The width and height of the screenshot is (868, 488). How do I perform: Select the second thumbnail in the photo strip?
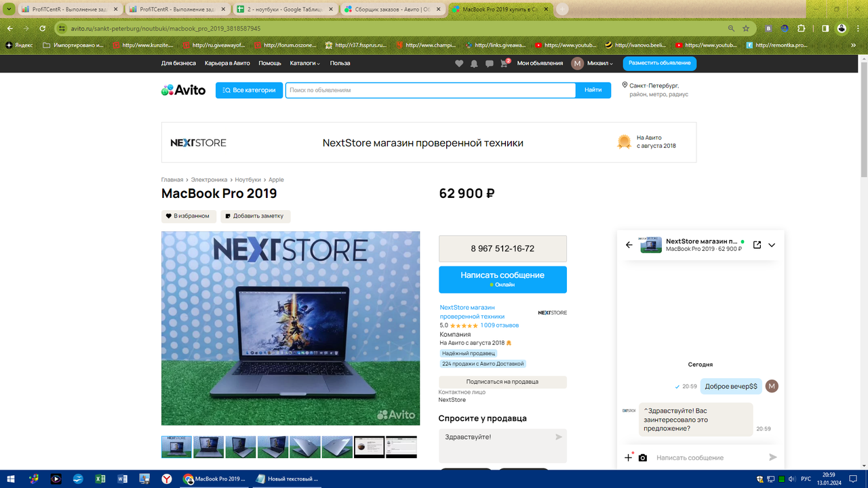coord(208,447)
